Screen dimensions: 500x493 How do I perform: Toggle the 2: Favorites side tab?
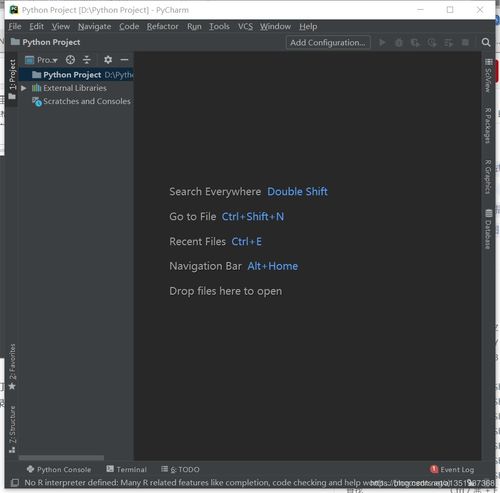(x=12, y=367)
